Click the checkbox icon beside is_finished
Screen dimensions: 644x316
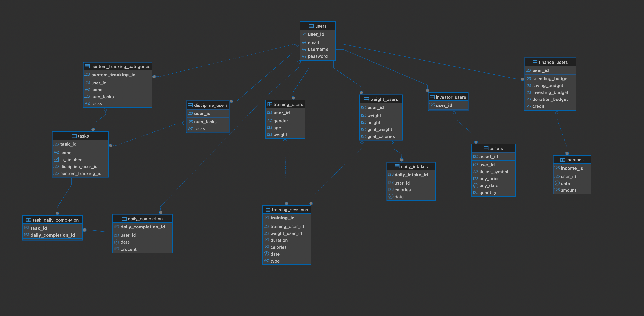click(x=56, y=160)
